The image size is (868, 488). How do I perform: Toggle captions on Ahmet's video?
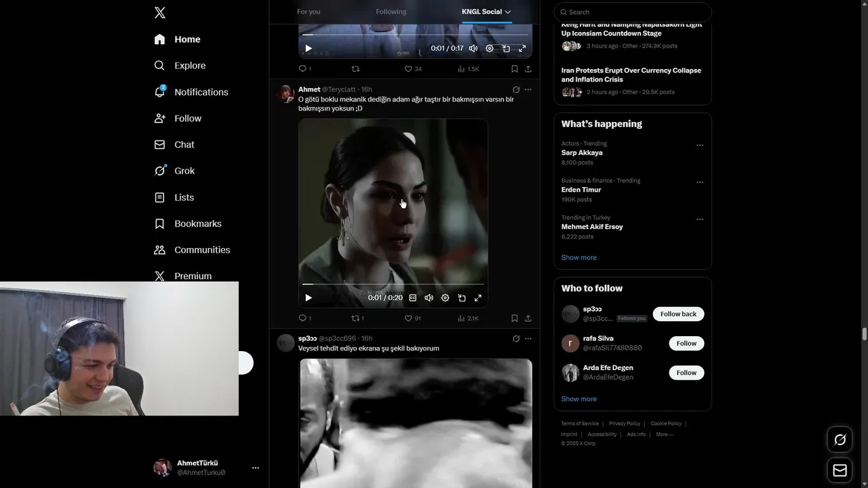click(412, 298)
